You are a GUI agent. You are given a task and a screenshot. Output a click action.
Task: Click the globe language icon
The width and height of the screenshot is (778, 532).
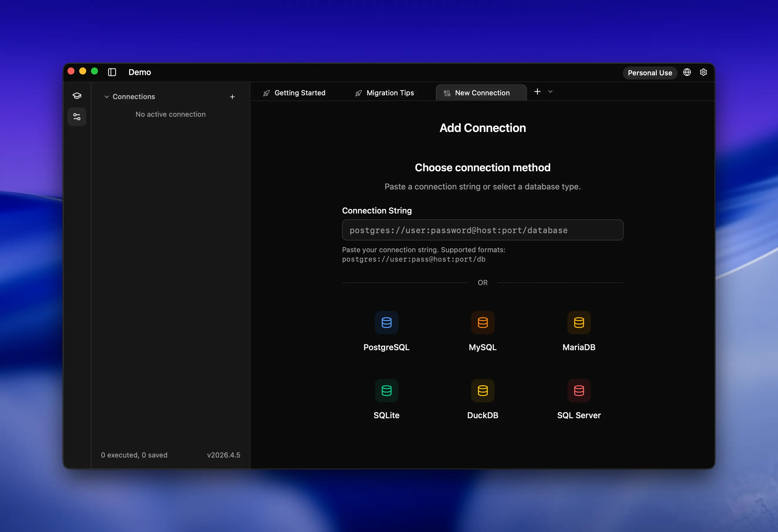click(686, 72)
